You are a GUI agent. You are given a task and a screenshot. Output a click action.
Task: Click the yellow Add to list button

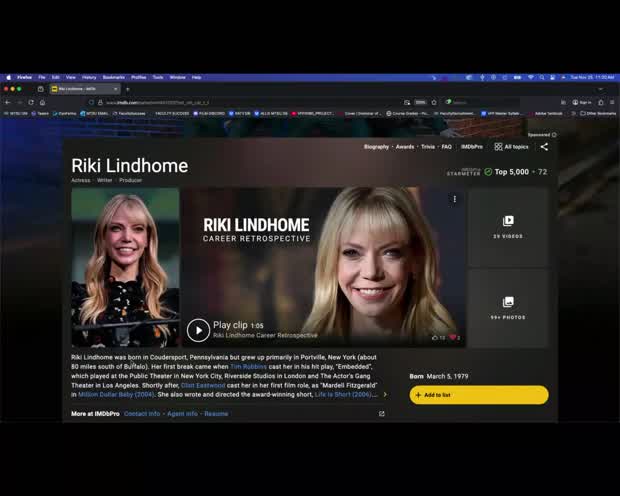(x=478, y=395)
